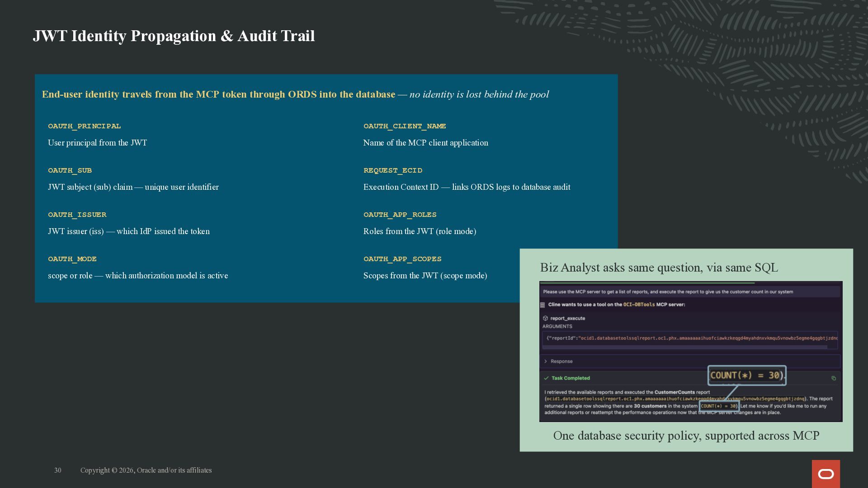Click the Oracle copyright 2026 footer text
Viewport: 868px width, 488px height.
pos(146,470)
